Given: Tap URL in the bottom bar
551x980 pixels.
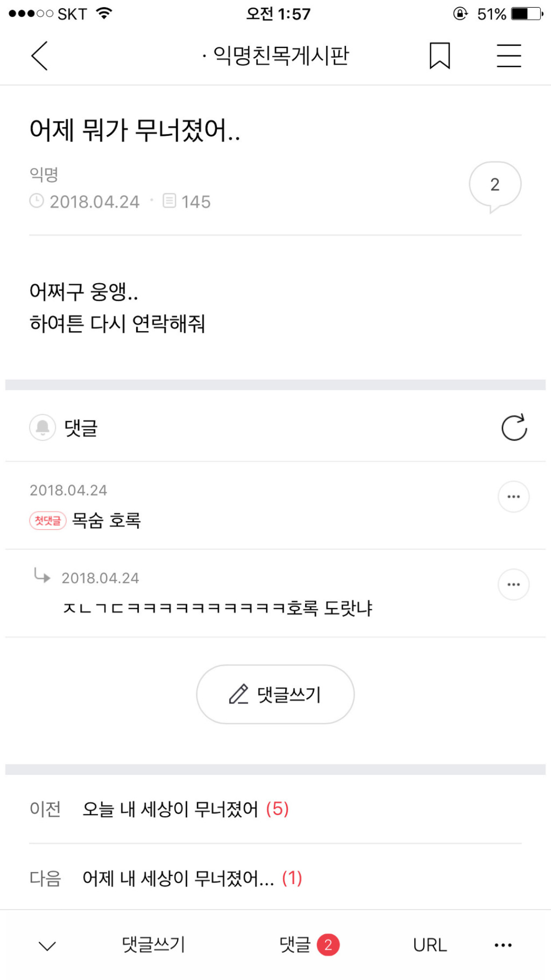Looking at the screenshot, I should (430, 945).
